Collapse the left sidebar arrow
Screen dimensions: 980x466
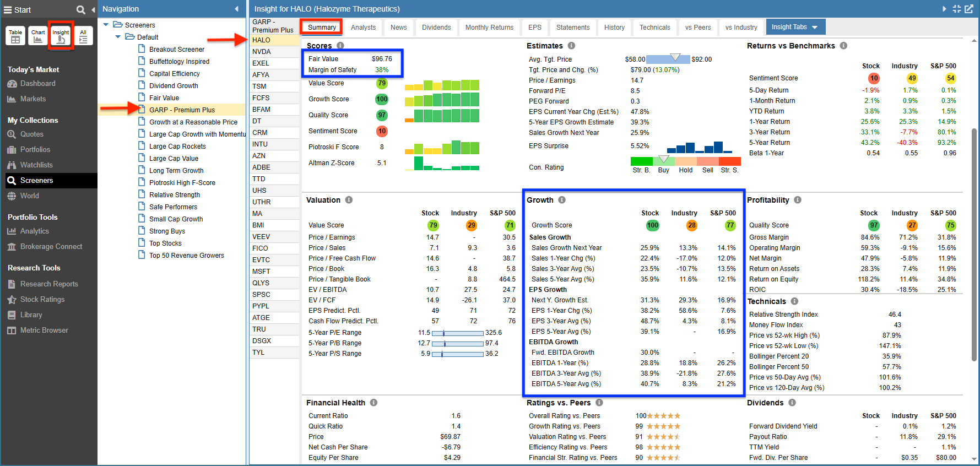point(93,9)
